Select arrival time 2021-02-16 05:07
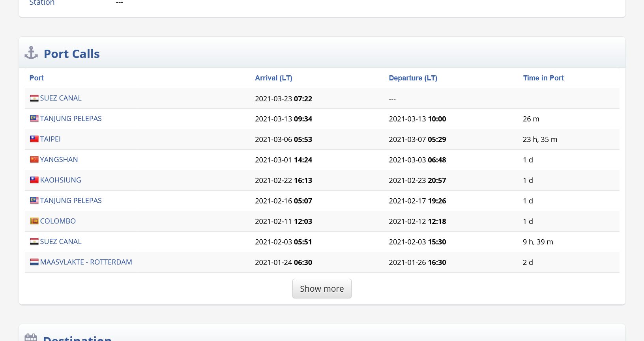This screenshot has height=341, width=644. point(284,201)
